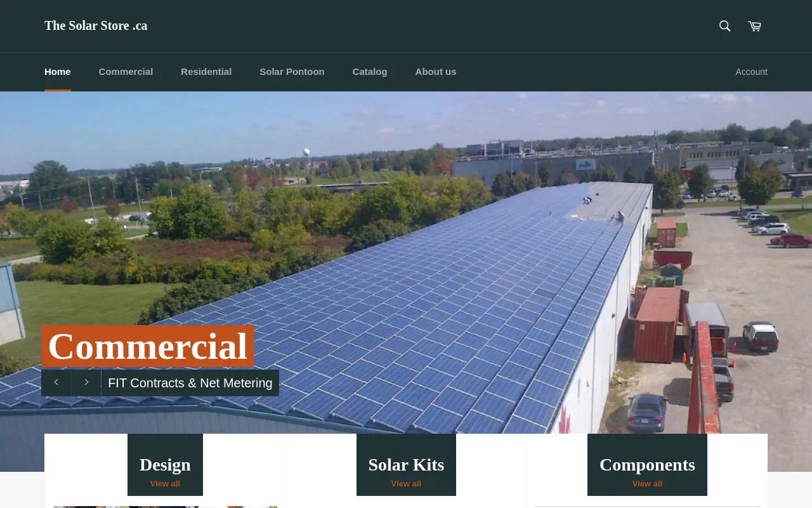The width and height of the screenshot is (812, 508).
Task: View all under Solar Kits
Action: (406, 484)
